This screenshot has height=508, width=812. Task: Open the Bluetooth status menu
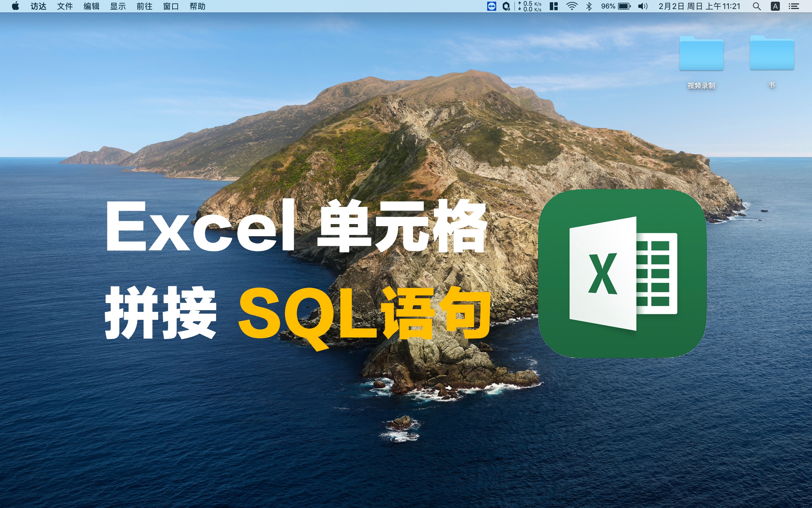click(589, 6)
